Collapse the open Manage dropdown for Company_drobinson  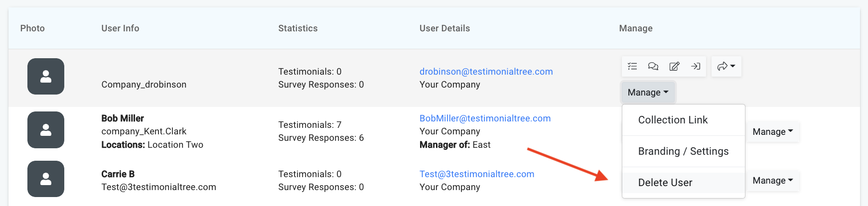(x=648, y=93)
